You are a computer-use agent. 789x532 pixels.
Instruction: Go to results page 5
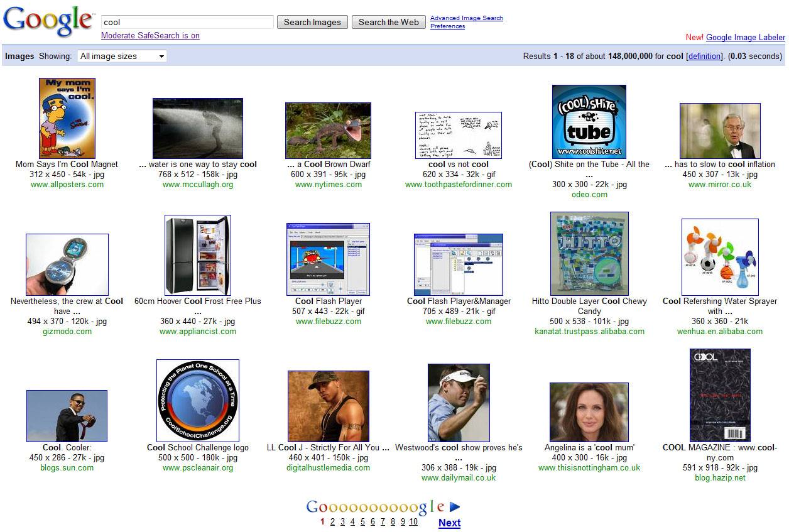(363, 522)
